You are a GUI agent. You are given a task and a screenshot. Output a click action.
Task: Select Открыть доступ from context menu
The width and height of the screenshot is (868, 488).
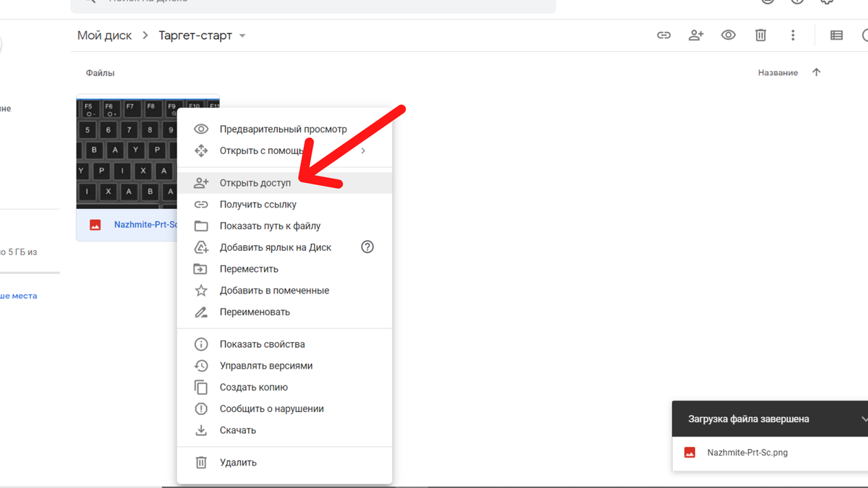(x=255, y=183)
